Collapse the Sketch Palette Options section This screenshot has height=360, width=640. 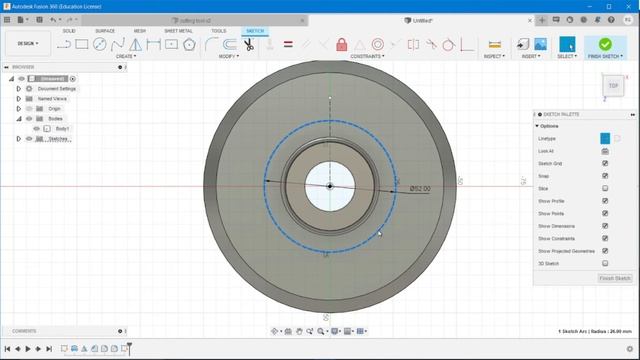[x=537, y=126]
